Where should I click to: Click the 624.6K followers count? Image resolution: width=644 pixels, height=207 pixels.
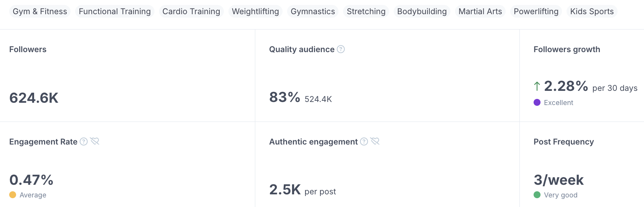34,98
